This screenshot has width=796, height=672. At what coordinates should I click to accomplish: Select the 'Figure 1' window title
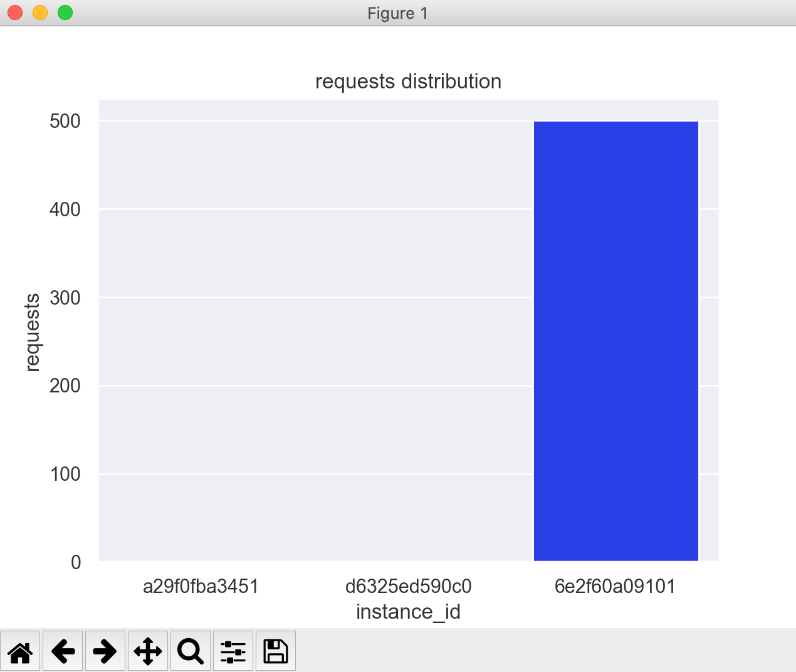[397, 13]
